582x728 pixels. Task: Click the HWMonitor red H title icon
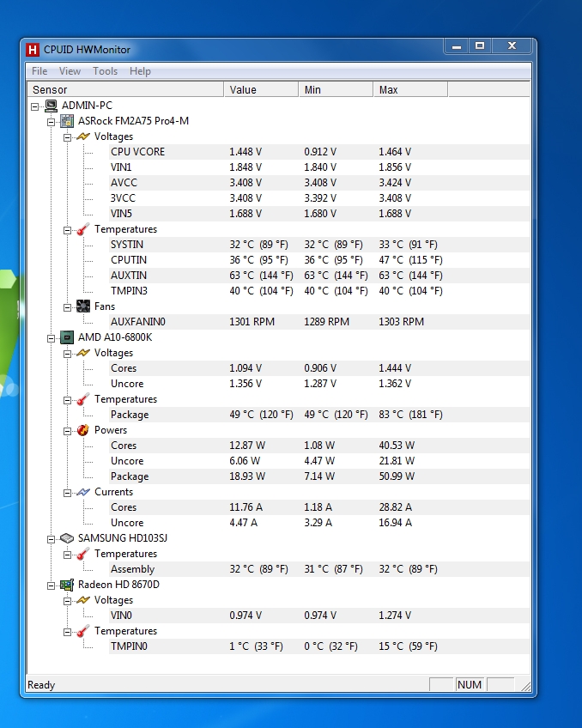click(33, 50)
